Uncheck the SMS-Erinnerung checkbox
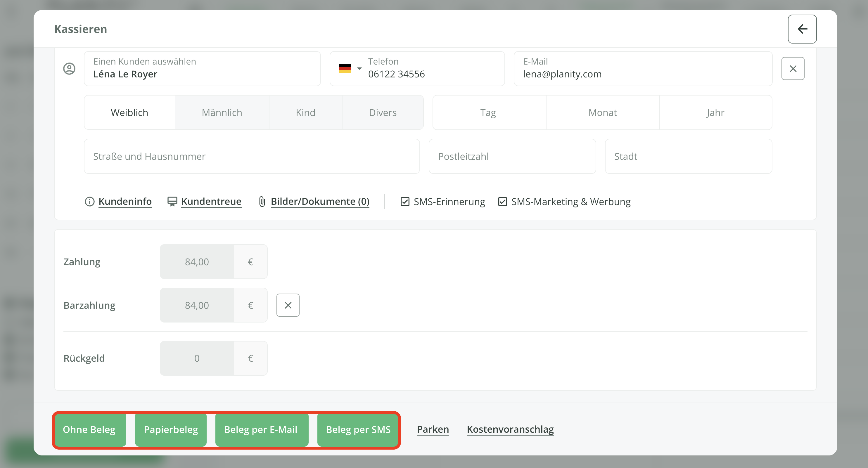The height and width of the screenshot is (468, 868). (x=405, y=202)
